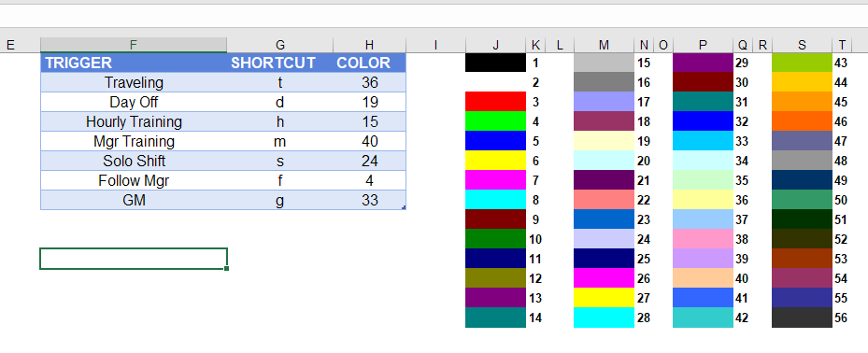Click the purple swatch numbered 29

703,63
